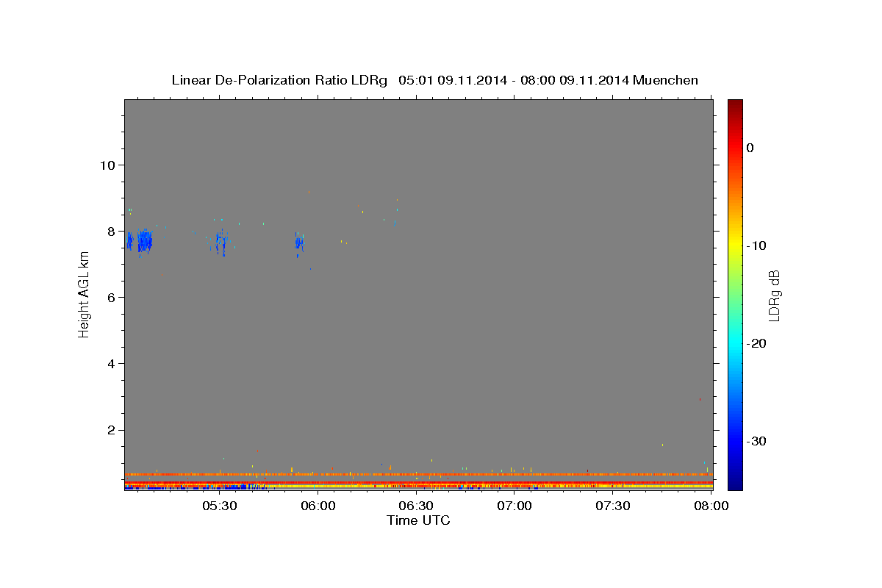The height and width of the screenshot is (588, 882).
Task: Click the 'Time UTC' axis label
Action: click(x=418, y=520)
